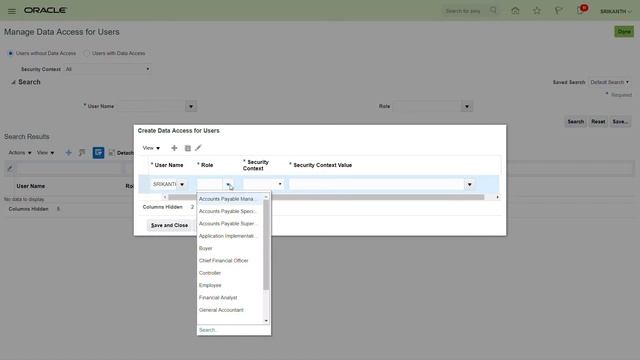This screenshot has width=640, height=360.
Task: Click the delete row icon in dialog
Action: tap(187, 148)
